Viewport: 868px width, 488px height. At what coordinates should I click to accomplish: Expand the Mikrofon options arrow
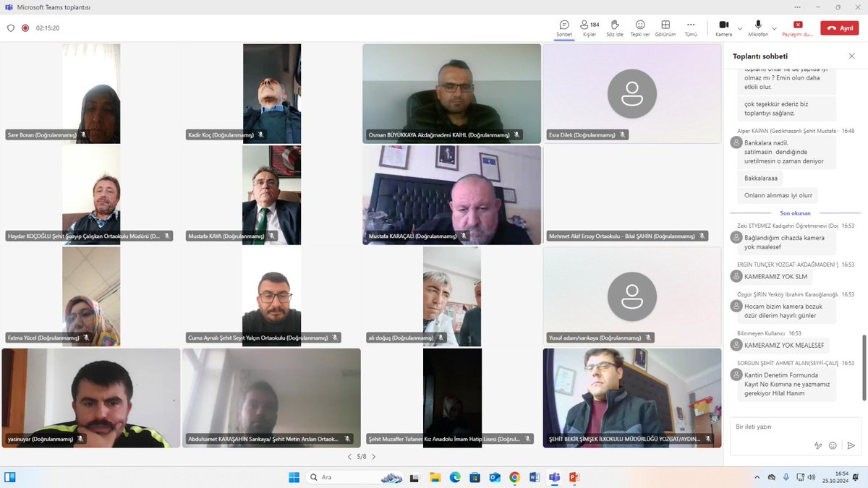click(775, 28)
